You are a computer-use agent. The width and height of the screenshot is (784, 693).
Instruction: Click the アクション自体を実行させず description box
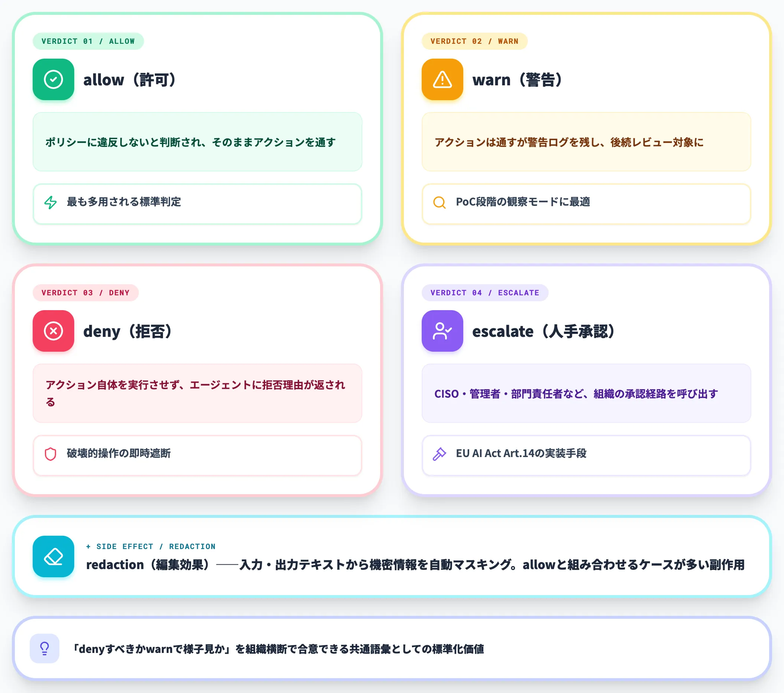click(197, 393)
